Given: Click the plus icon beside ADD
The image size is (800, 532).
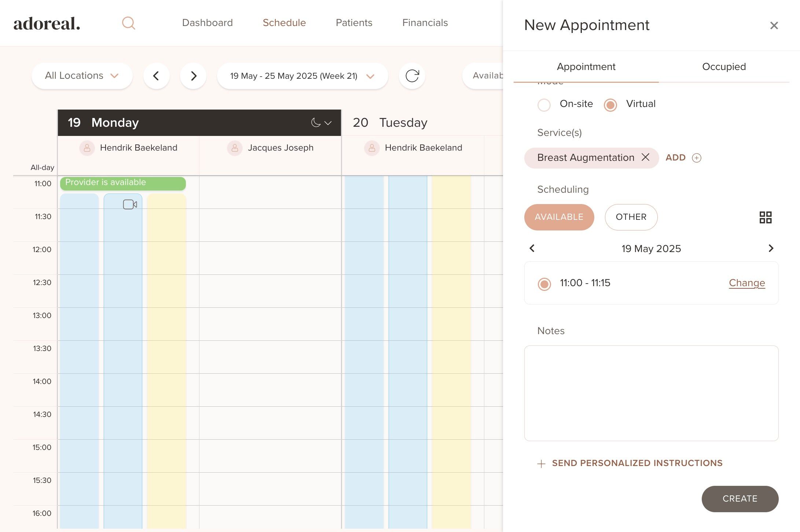Looking at the screenshot, I should (x=696, y=158).
